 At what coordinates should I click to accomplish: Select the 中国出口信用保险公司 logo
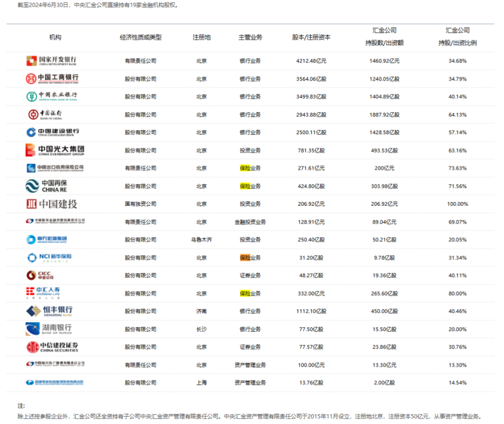pos(55,168)
